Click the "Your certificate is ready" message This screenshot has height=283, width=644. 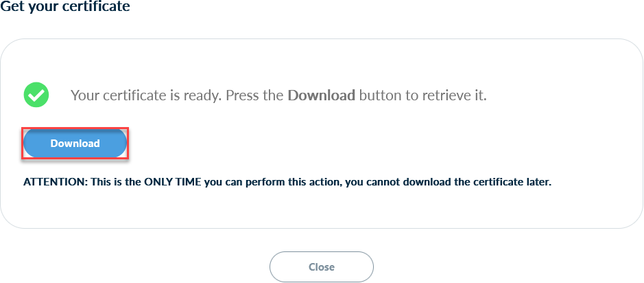pyautogui.click(x=278, y=95)
